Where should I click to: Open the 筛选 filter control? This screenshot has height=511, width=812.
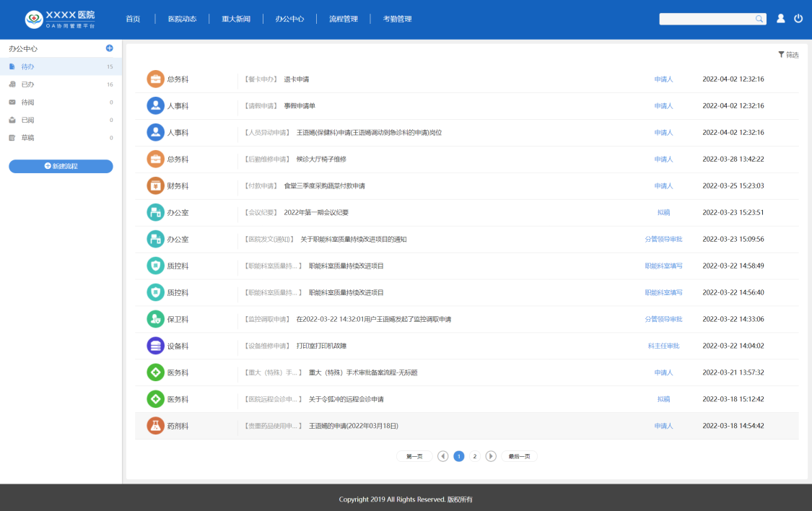click(x=788, y=55)
